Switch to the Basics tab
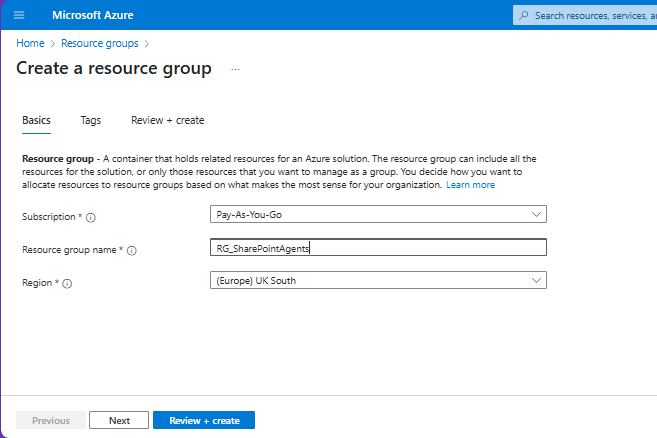The image size is (657, 438). (36, 120)
